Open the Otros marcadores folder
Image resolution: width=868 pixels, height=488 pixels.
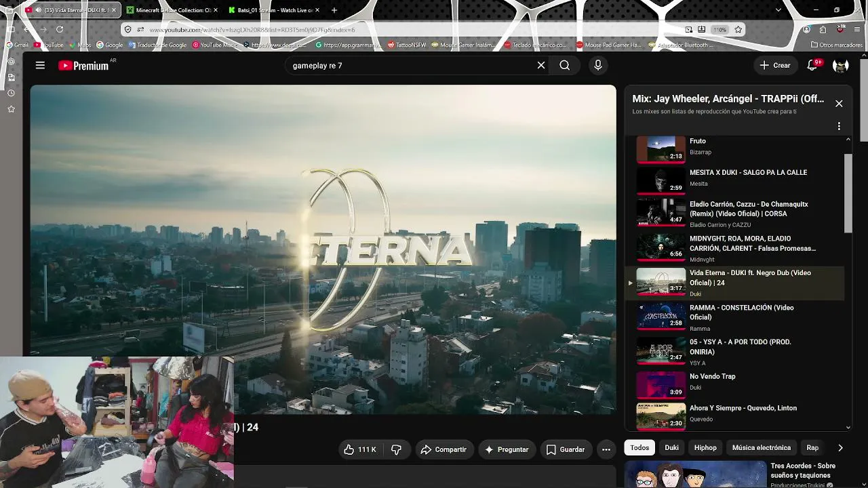836,45
